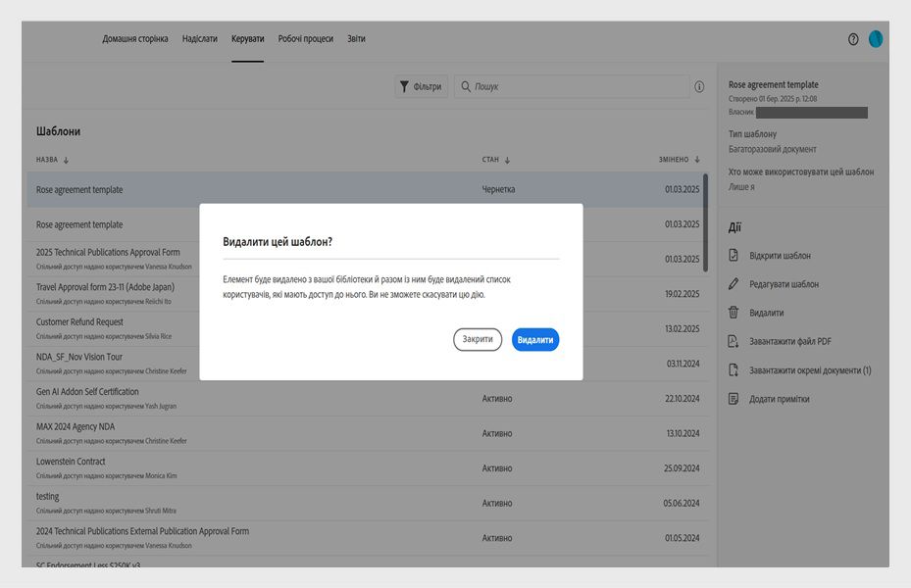Select MAX 2024 Agency NDA template
This screenshot has height=588, width=911.
point(368,433)
